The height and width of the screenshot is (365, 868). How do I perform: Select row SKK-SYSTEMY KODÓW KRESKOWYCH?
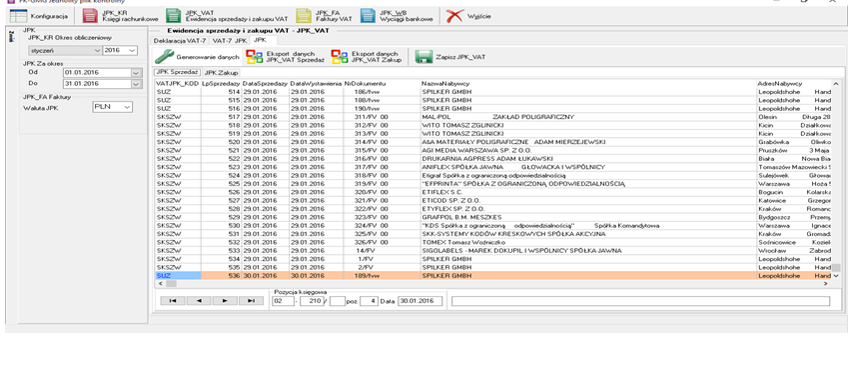click(493, 234)
